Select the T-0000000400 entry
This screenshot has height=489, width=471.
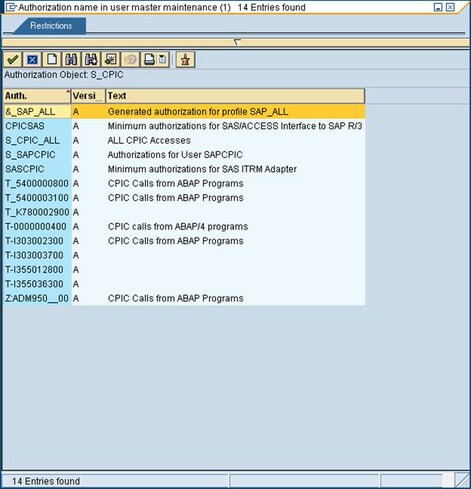[x=37, y=226]
